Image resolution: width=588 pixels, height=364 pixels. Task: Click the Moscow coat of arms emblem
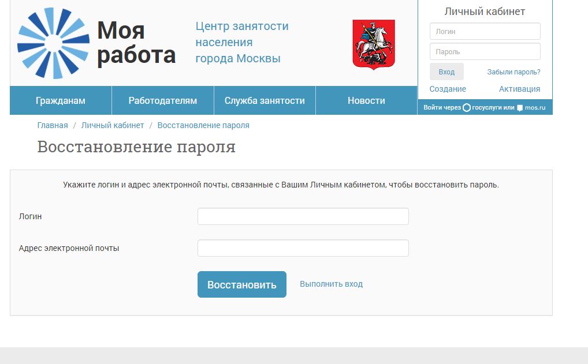tap(374, 44)
